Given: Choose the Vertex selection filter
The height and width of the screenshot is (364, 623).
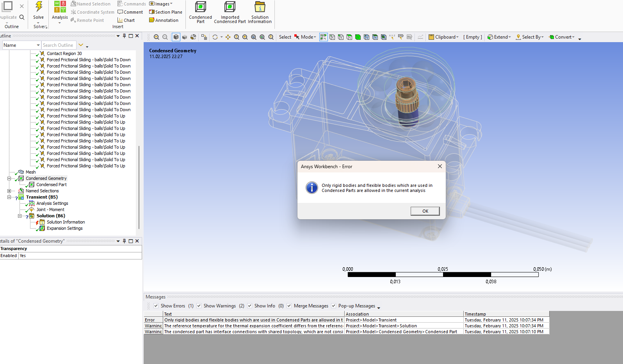Looking at the screenshot, I should point(332,37).
